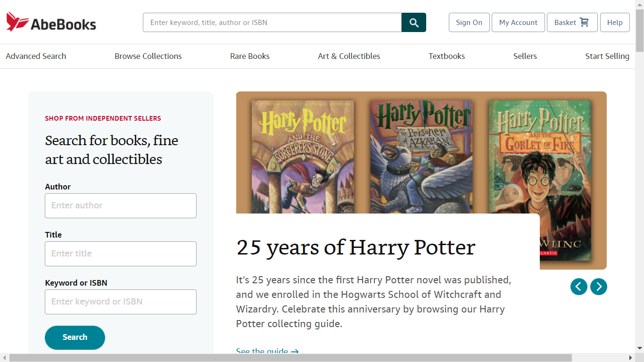Click the AbeBooks logo
644x362 pixels.
pos(51,22)
